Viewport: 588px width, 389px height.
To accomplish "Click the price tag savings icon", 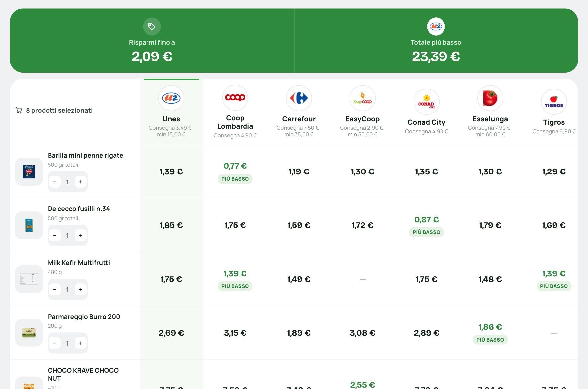I will (x=152, y=26).
